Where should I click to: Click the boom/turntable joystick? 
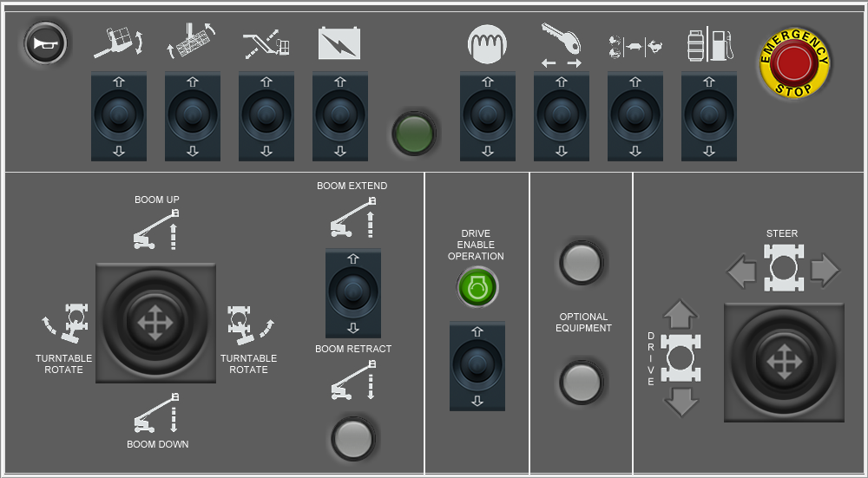pyautogui.click(x=155, y=323)
